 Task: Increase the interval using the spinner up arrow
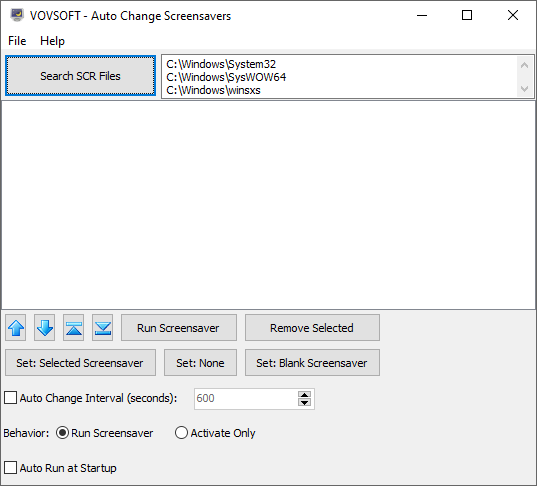(304, 395)
